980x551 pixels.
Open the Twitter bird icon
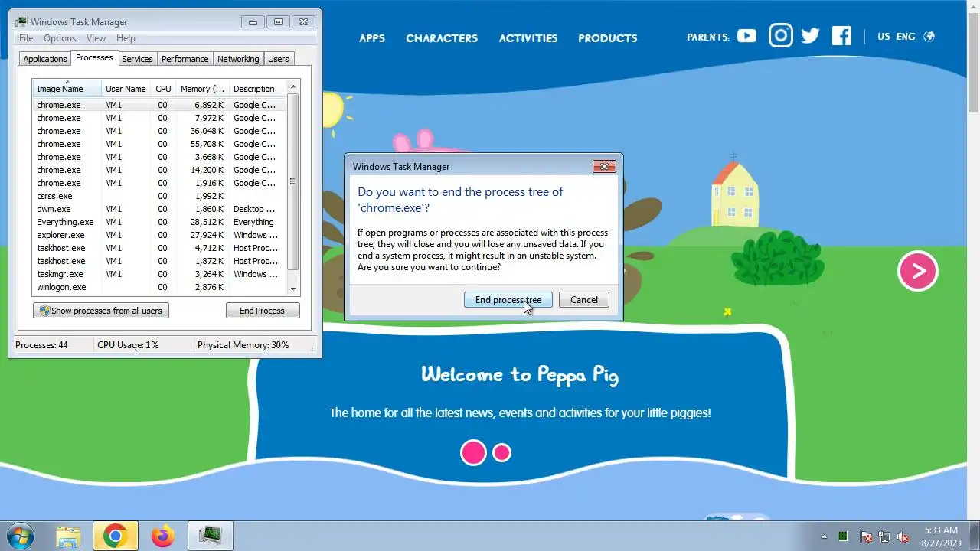click(x=810, y=36)
